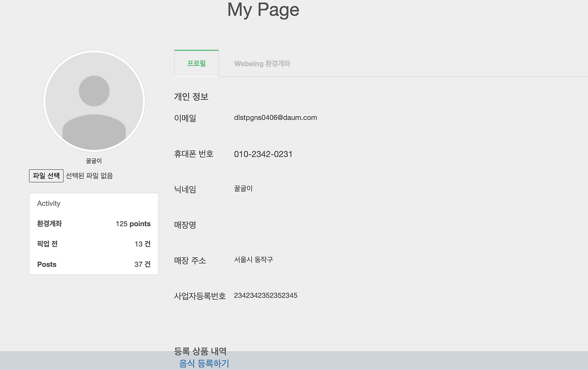Open the Posts 37 건 entry
Image resolution: width=588 pixels, height=370 pixels.
tap(94, 264)
